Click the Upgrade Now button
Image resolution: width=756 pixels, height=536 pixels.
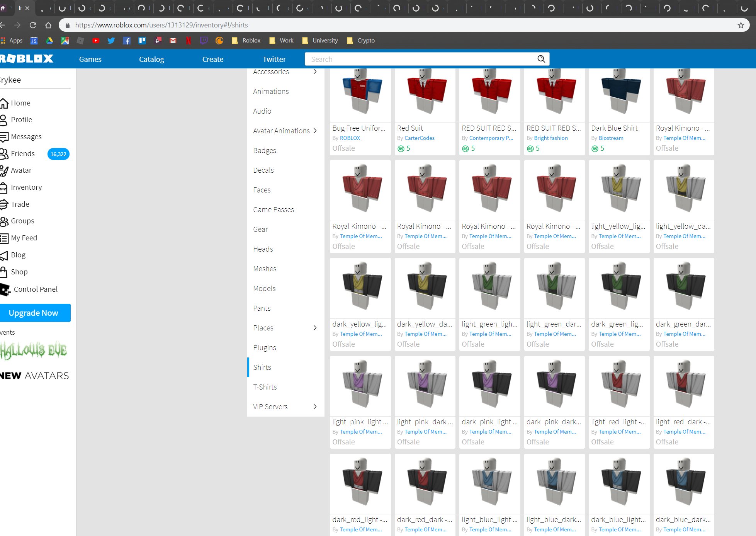point(34,313)
